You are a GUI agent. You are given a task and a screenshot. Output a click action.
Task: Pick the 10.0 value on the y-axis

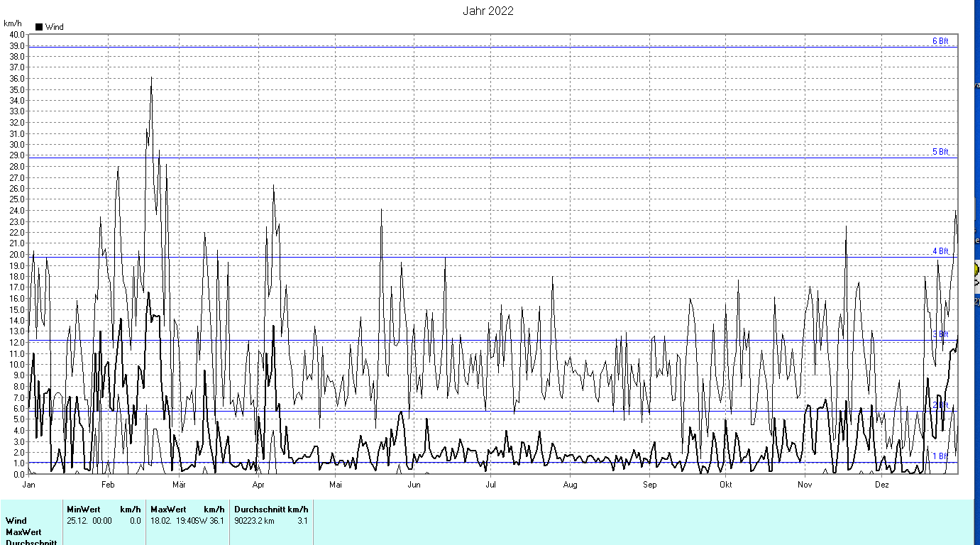[x=17, y=365]
